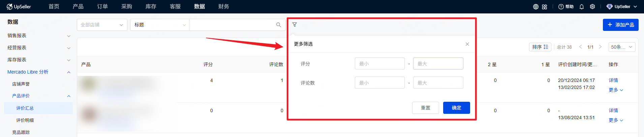The width and height of the screenshot is (644, 137).
Task: Open settings gear in top bar
Action: tap(592, 7)
